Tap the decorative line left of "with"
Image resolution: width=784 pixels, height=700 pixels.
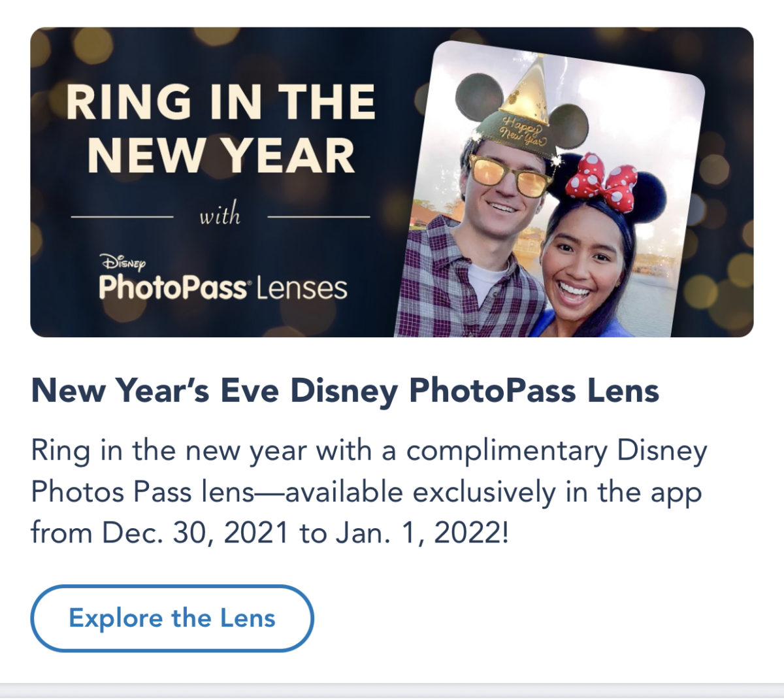(x=122, y=216)
